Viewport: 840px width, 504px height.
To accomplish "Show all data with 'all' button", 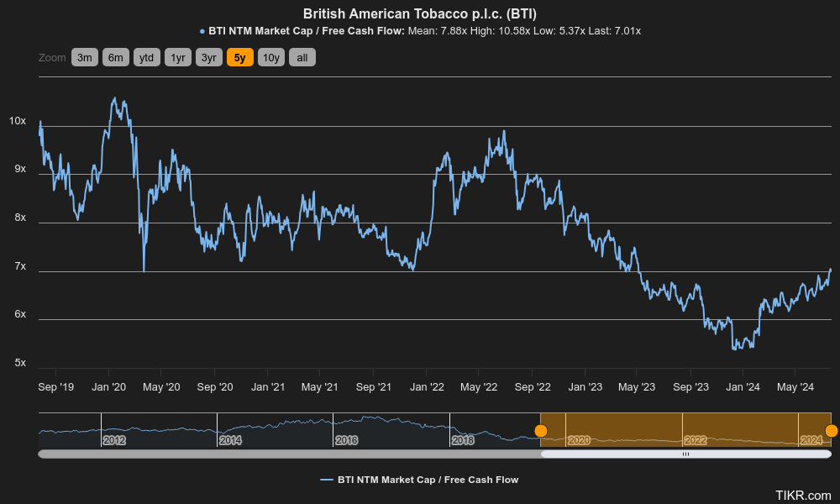I will (x=302, y=57).
